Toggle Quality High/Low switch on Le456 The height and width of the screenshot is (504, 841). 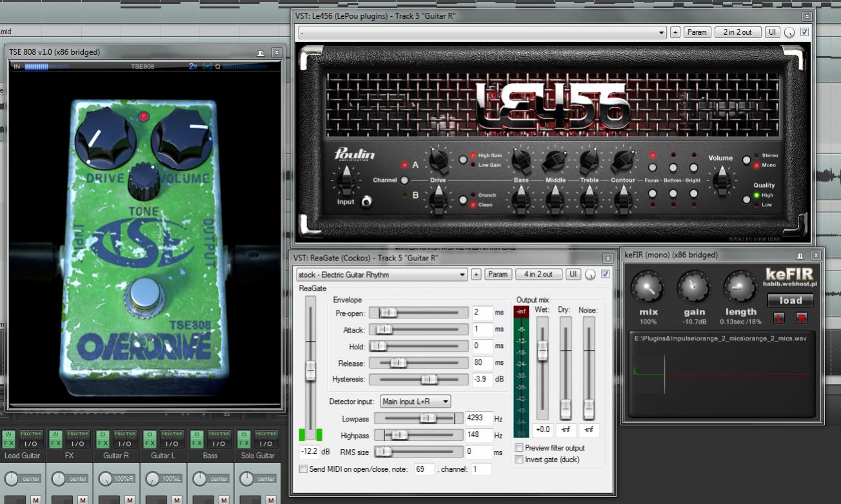coord(746,200)
